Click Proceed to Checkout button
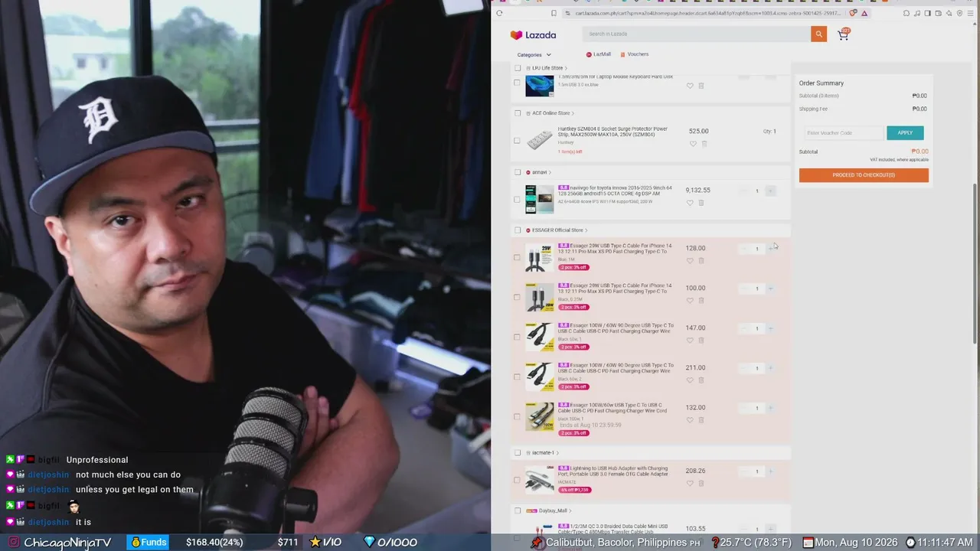 [864, 175]
